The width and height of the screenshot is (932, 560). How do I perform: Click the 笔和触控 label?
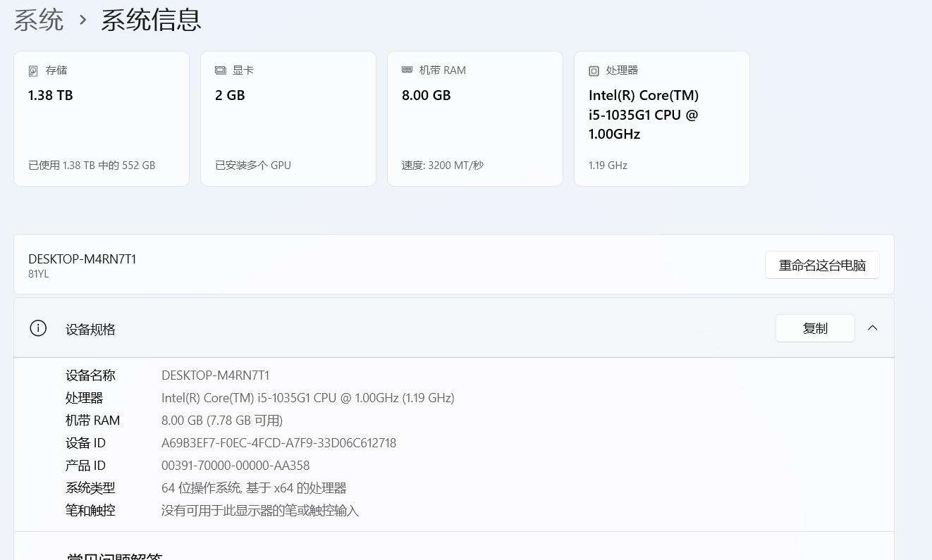(x=90, y=511)
